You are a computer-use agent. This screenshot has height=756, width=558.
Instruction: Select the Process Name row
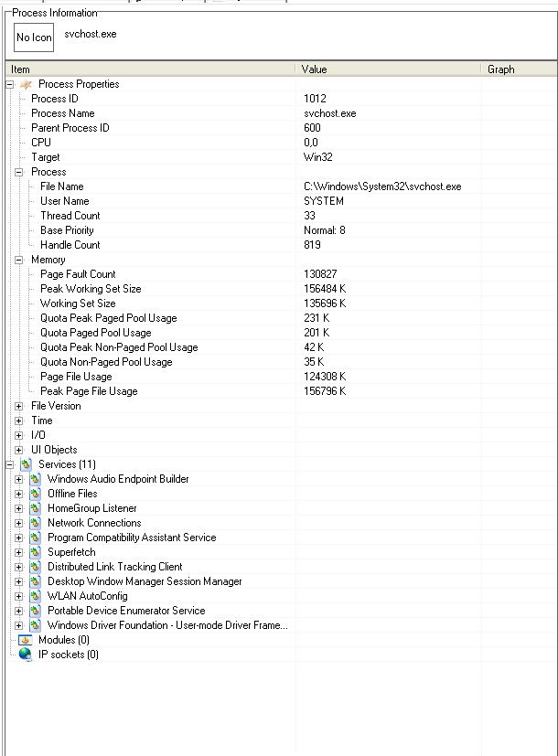tap(281, 113)
